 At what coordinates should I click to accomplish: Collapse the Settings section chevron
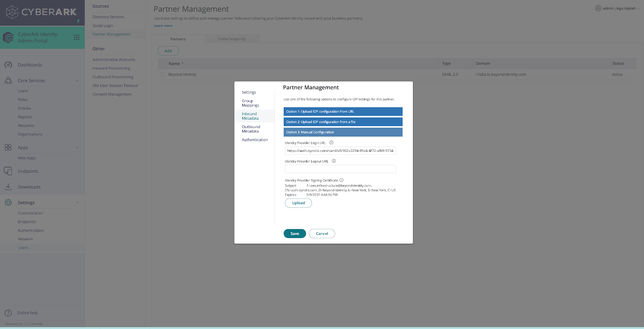click(x=77, y=203)
